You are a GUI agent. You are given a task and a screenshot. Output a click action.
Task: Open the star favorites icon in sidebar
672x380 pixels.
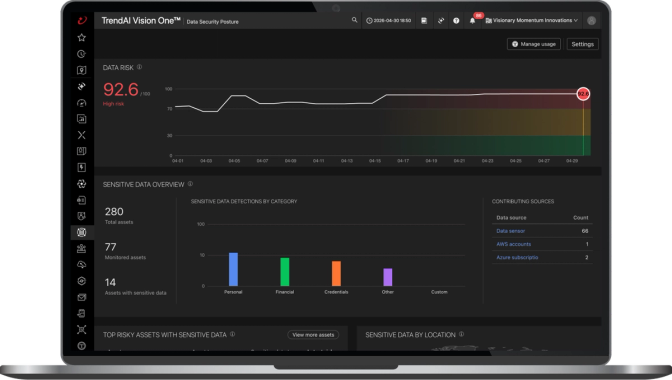pyautogui.click(x=81, y=38)
